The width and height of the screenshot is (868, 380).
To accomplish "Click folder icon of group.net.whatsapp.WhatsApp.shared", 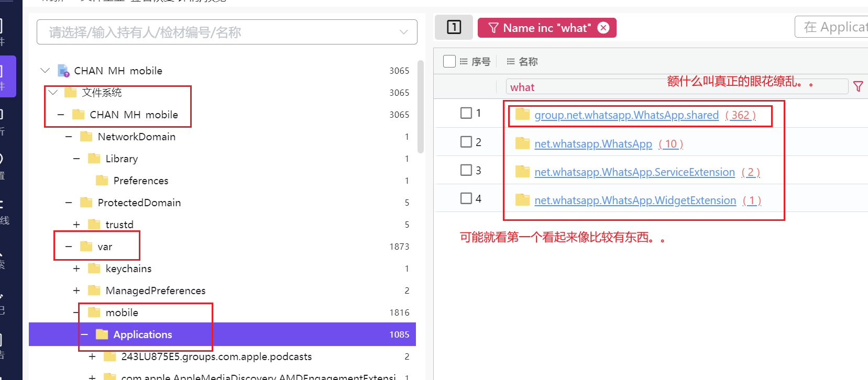I will [522, 115].
